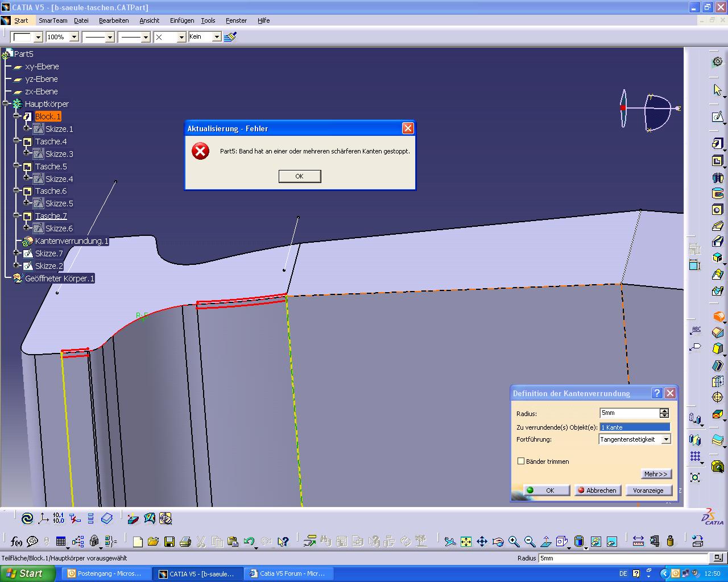Open the Datei menu

[81, 20]
